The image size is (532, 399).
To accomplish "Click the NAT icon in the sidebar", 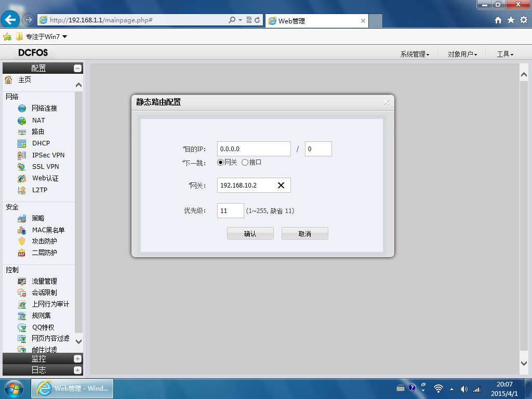I will pyautogui.click(x=22, y=121).
